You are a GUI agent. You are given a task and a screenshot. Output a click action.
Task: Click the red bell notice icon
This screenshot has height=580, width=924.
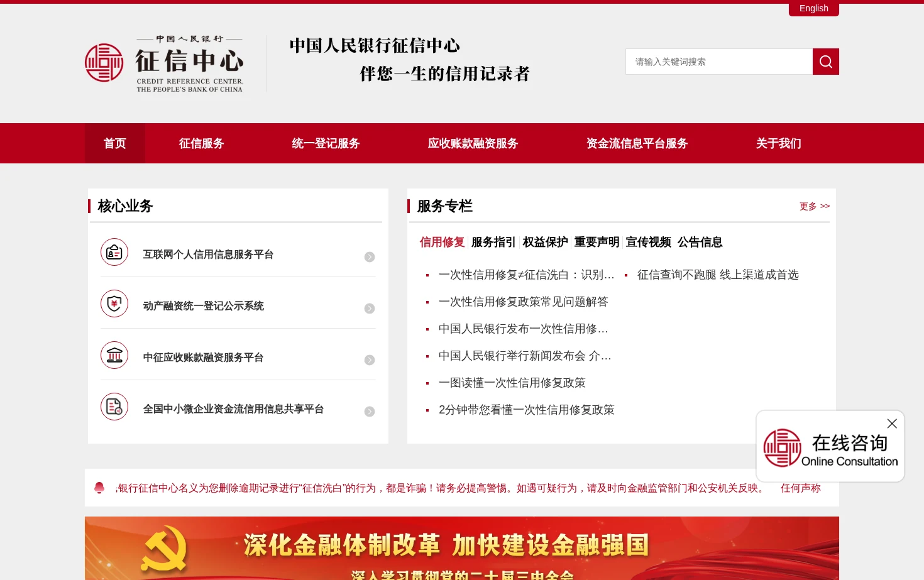[99, 488]
